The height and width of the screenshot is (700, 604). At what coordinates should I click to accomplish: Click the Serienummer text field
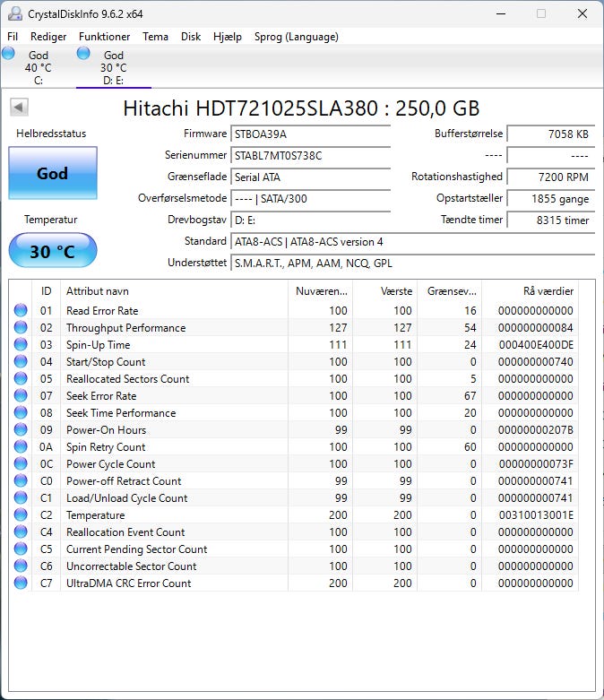[310, 155]
